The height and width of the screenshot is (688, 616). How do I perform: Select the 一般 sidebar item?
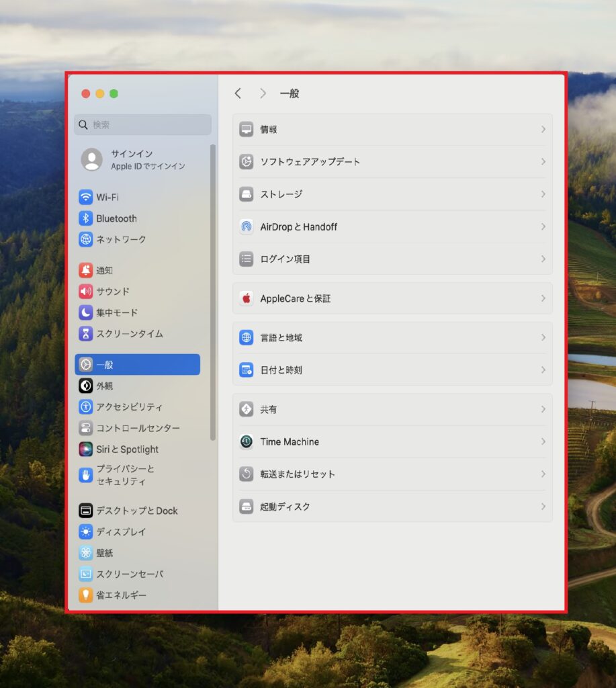137,365
